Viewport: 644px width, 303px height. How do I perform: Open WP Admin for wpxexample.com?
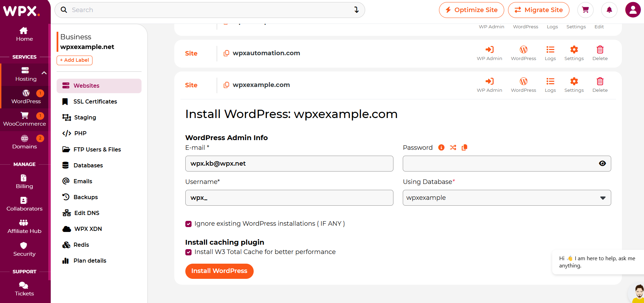pos(489,85)
